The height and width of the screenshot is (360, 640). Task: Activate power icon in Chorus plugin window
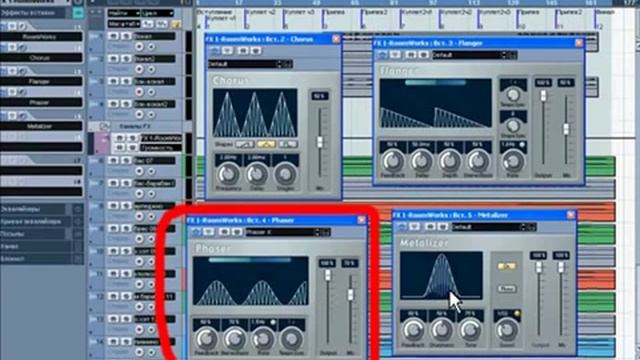[214, 51]
